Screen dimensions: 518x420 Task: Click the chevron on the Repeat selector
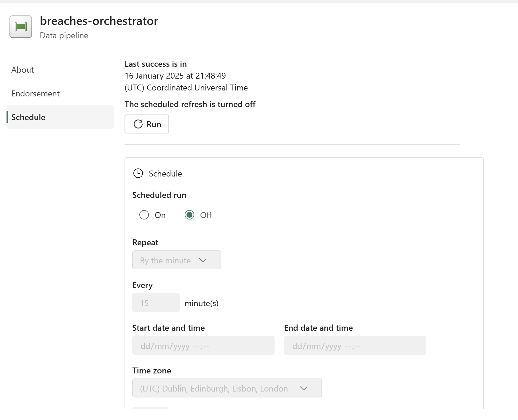203,260
